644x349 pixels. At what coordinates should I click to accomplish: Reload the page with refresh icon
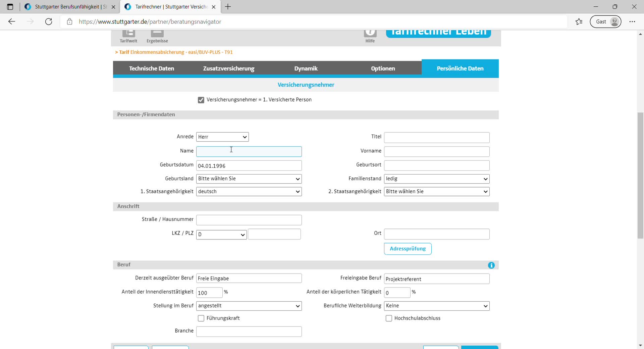pos(49,22)
